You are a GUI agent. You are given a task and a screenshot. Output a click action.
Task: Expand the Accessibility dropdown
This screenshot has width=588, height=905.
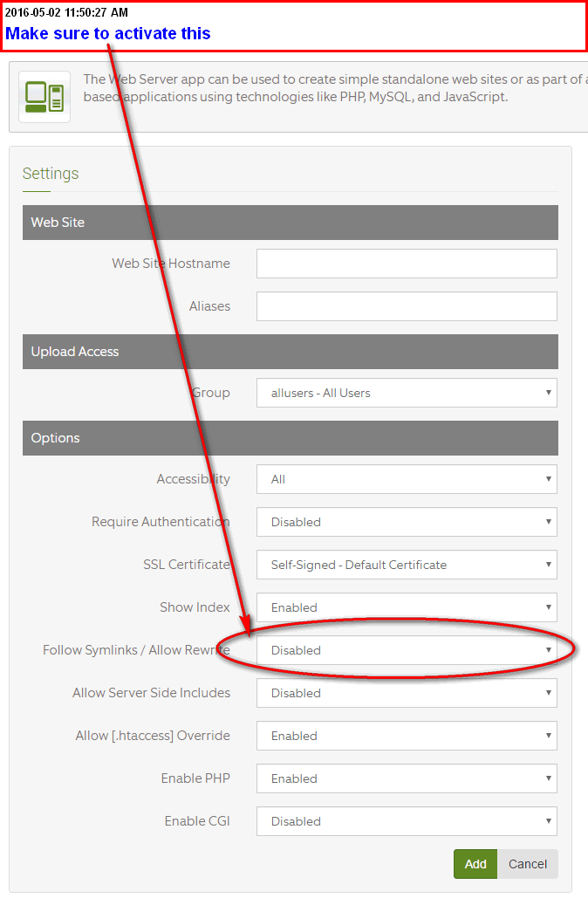407,480
